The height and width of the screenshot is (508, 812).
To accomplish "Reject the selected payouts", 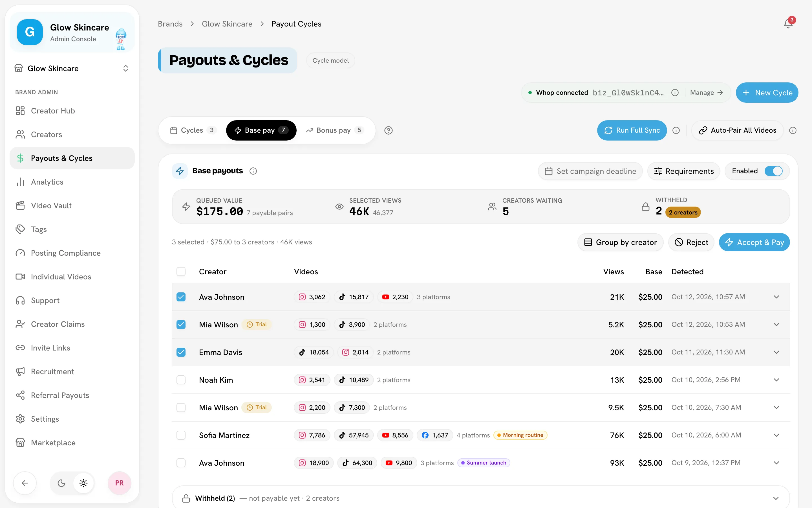I will coord(691,242).
